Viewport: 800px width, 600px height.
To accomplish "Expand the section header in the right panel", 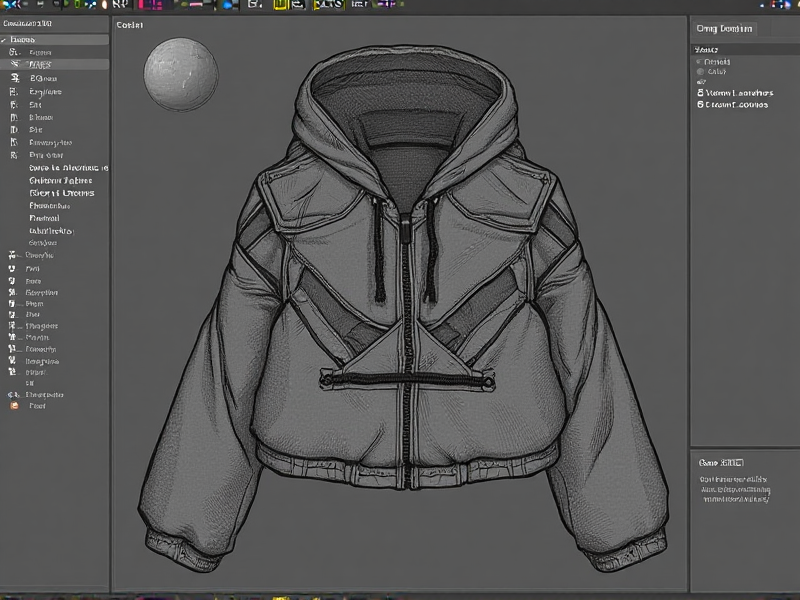I will point(706,49).
